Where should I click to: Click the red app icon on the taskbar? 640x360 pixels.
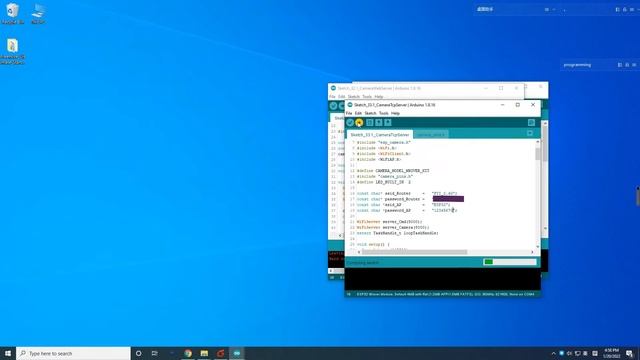click(x=220, y=353)
